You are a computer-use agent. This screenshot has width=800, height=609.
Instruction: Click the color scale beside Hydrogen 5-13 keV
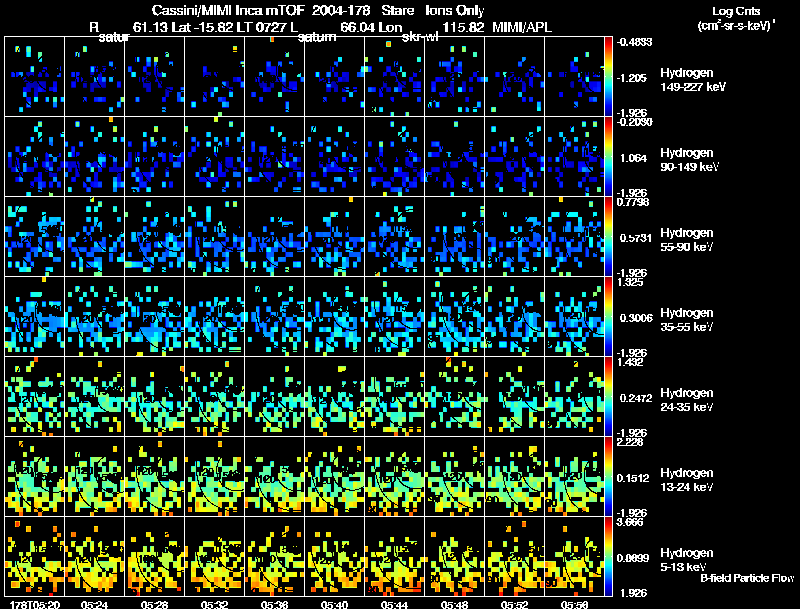pyautogui.click(x=610, y=556)
